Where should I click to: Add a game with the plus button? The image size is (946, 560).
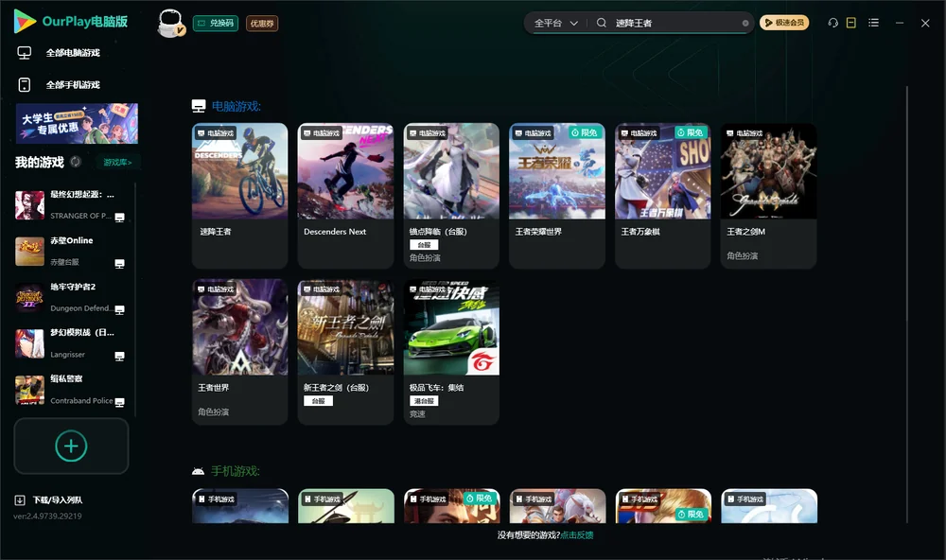pos(71,446)
